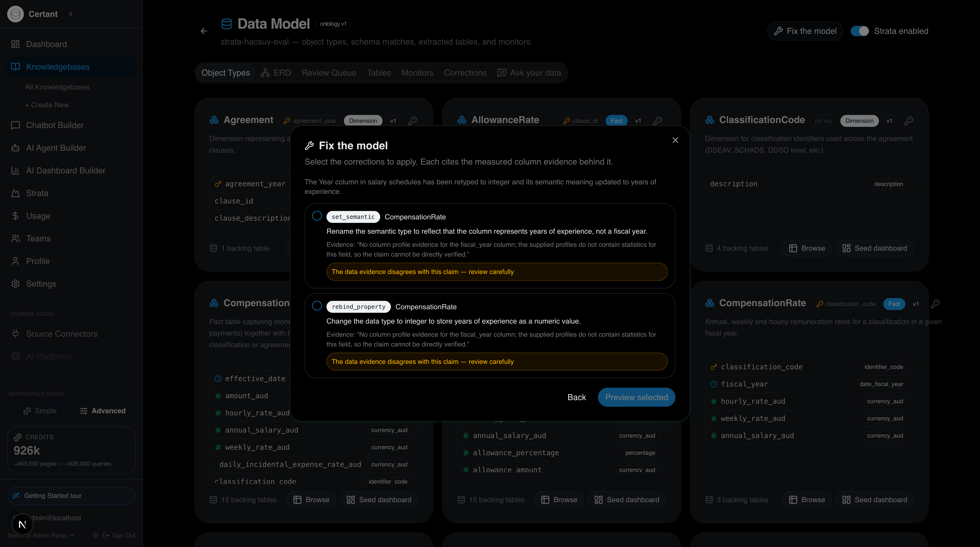Close the Fix the model dialog
This screenshot has width=980, height=547.
[x=675, y=140]
